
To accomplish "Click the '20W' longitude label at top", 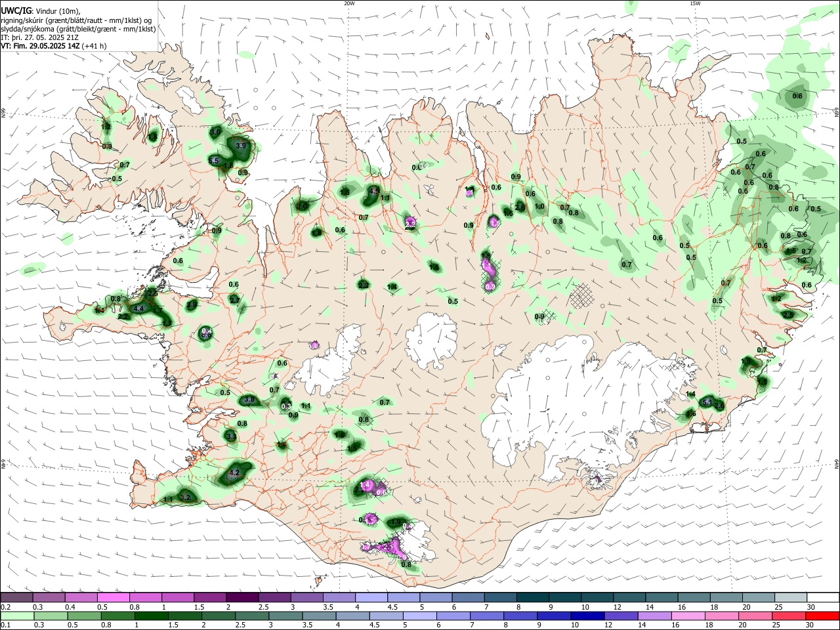I will pos(349,3).
